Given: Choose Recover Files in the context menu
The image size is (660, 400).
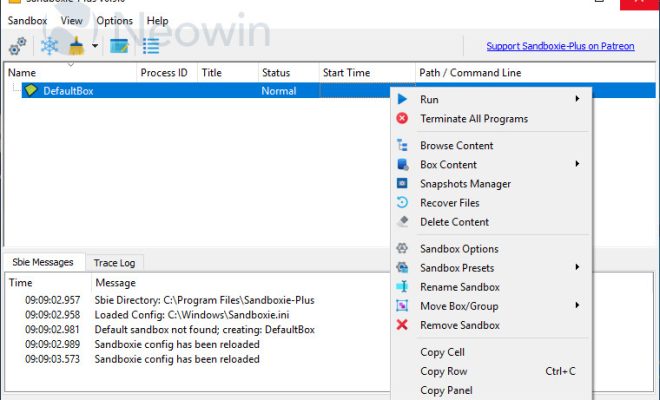Looking at the screenshot, I should 449,203.
